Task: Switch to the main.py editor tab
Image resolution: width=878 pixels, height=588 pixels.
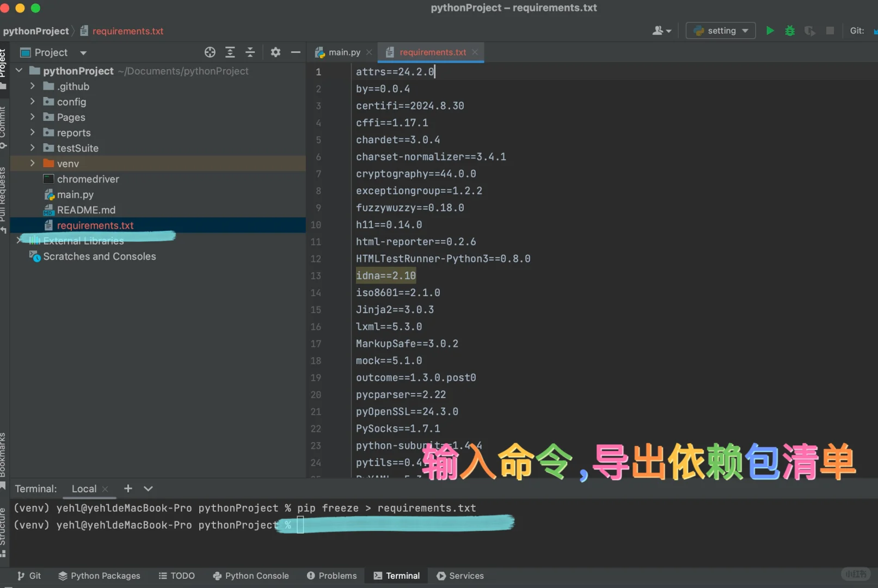Action: (342, 52)
